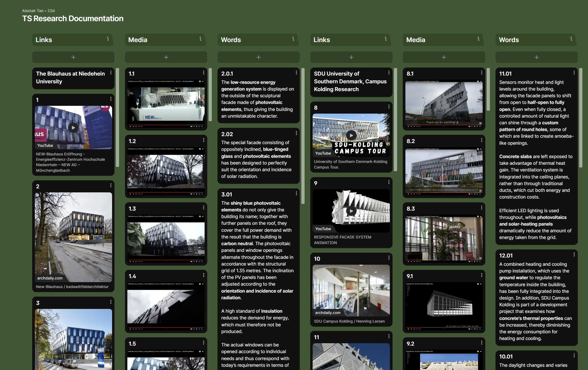
Task: Open the card menu on note 2.0.1
Action: coord(296,73)
